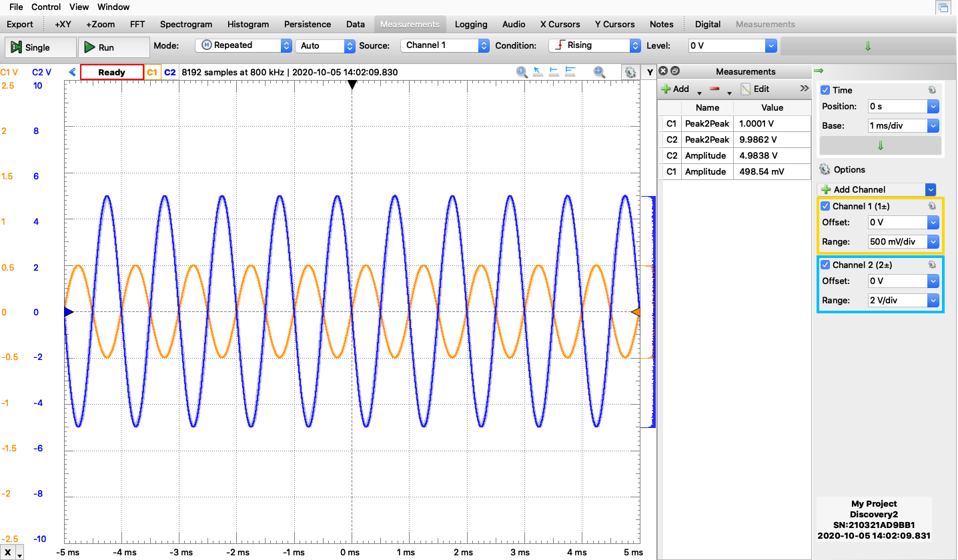
Task: Open the View menu
Action: point(79,7)
